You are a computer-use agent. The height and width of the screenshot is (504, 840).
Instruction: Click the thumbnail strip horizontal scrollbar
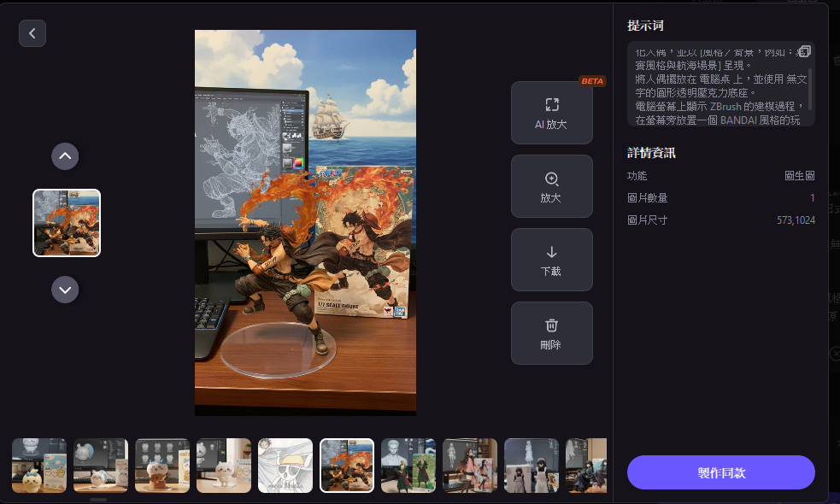pyautogui.click(x=98, y=500)
